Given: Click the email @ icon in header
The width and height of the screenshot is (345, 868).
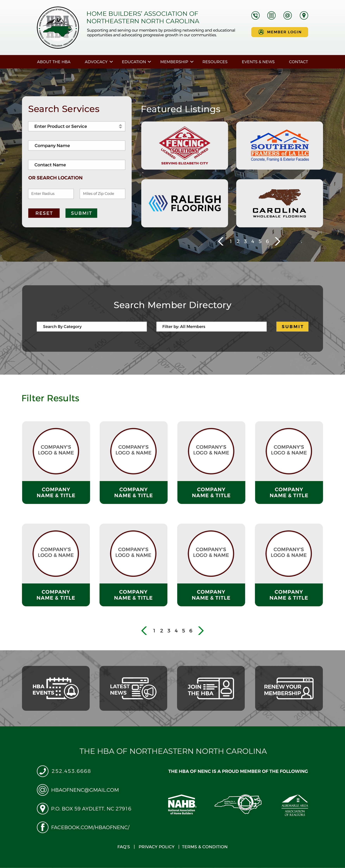Looking at the screenshot, I should click(x=287, y=16).
